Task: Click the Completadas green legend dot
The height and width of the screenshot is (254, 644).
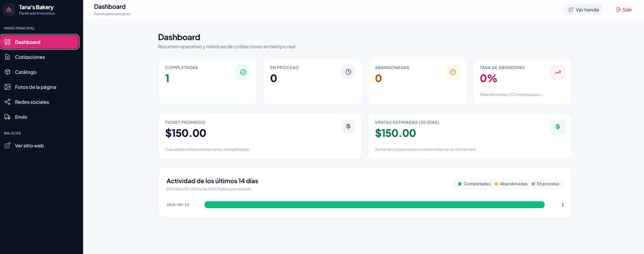Action: click(460, 184)
